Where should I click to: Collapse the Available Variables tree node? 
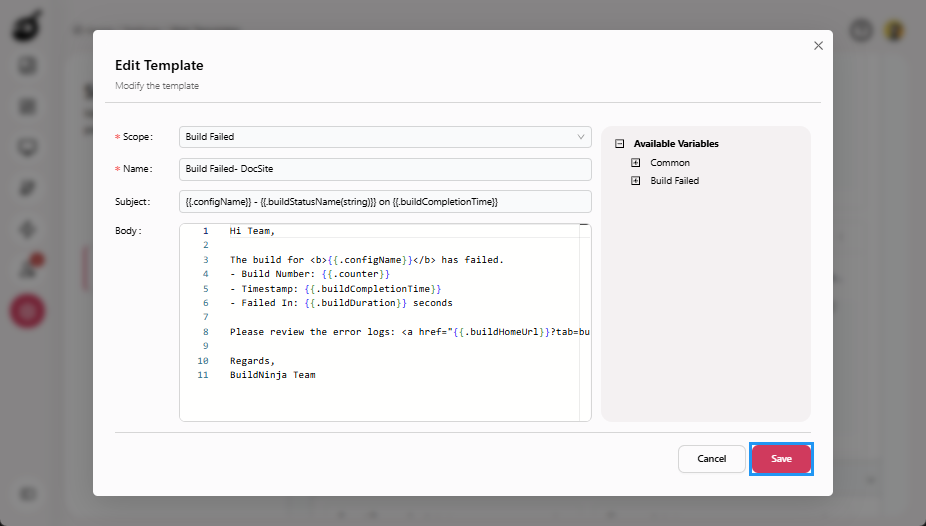pyautogui.click(x=619, y=143)
